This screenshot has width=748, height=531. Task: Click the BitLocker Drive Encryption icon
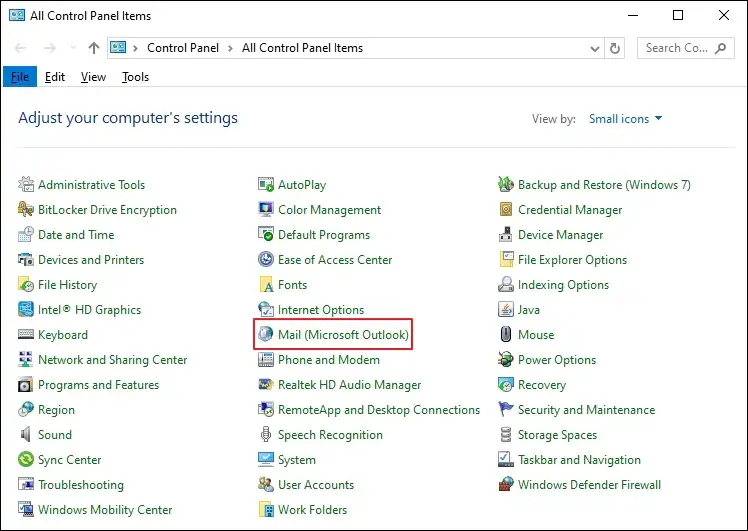click(26, 209)
